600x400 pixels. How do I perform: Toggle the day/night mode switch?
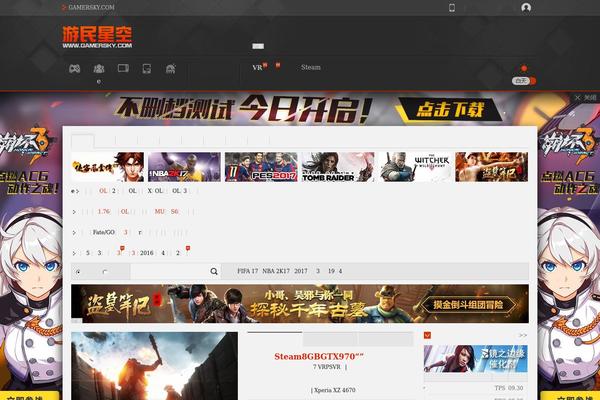524,81
